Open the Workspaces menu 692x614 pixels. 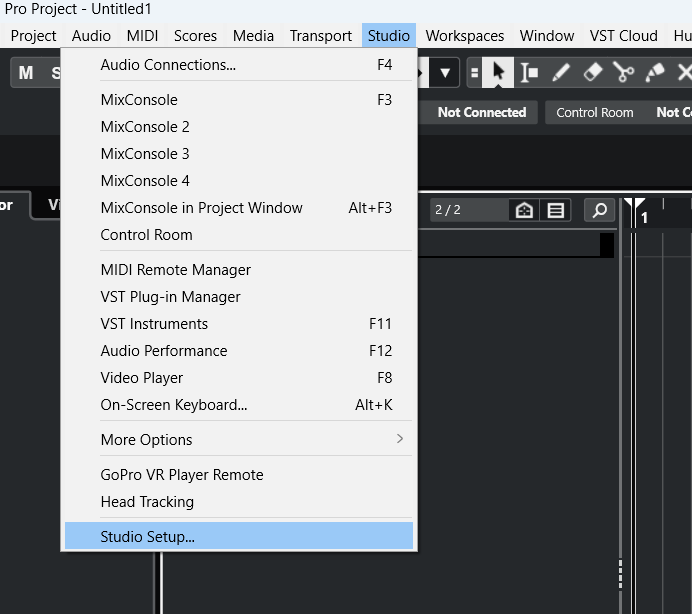click(x=465, y=36)
